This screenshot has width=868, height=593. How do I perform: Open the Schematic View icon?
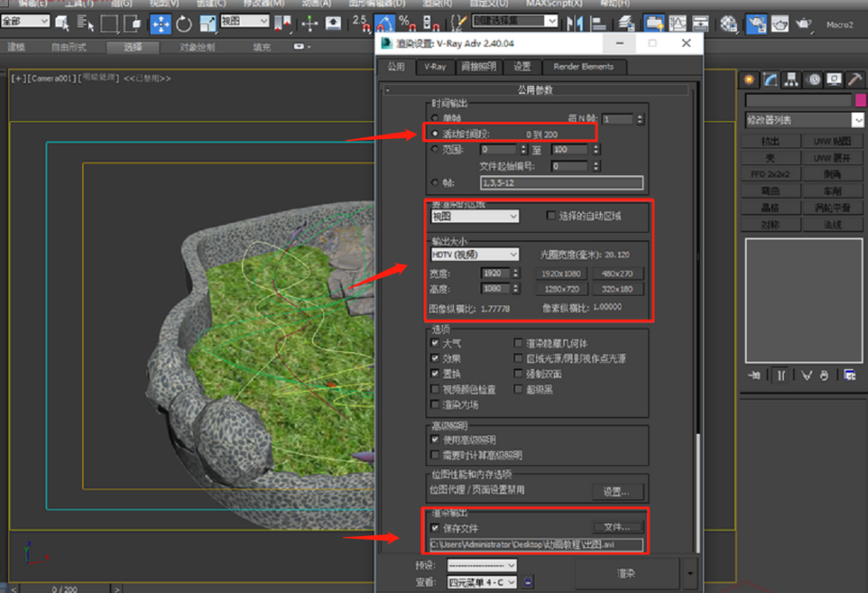coord(700,24)
